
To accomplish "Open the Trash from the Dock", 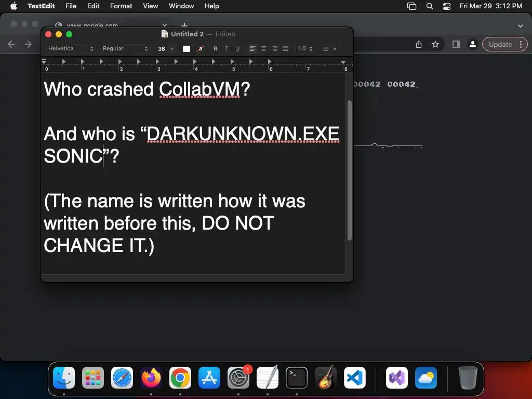I will tap(468, 378).
